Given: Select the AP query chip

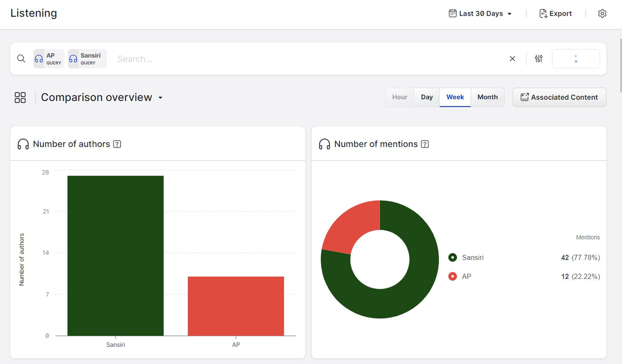Looking at the screenshot, I should pos(48,59).
